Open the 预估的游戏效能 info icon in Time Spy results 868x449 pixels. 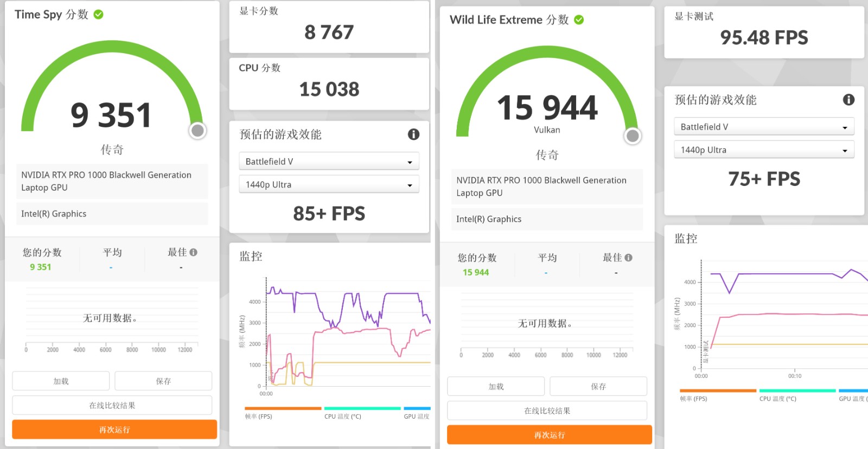(413, 134)
